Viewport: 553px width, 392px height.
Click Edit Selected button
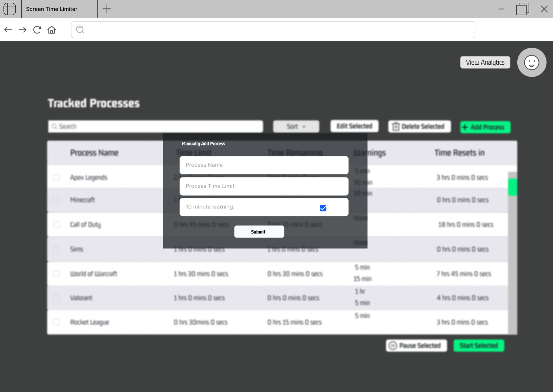pyautogui.click(x=354, y=126)
